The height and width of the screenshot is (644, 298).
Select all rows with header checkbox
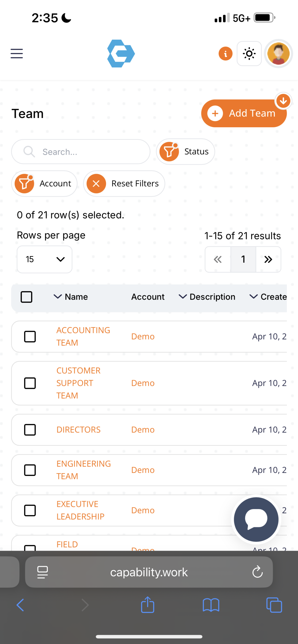pos(26,297)
